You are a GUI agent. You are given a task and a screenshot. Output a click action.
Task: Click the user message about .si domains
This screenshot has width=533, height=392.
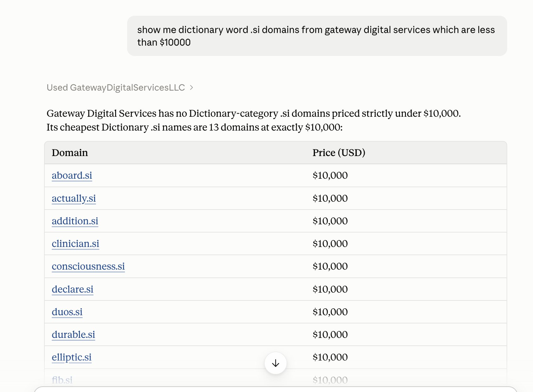click(x=317, y=36)
